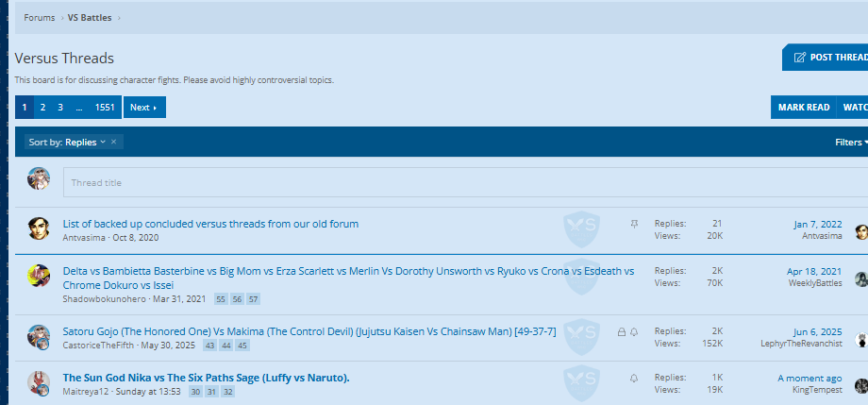The image size is (868, 405).
Task: Click the CastoriceTheFifth username
Action: coord(98,346)
